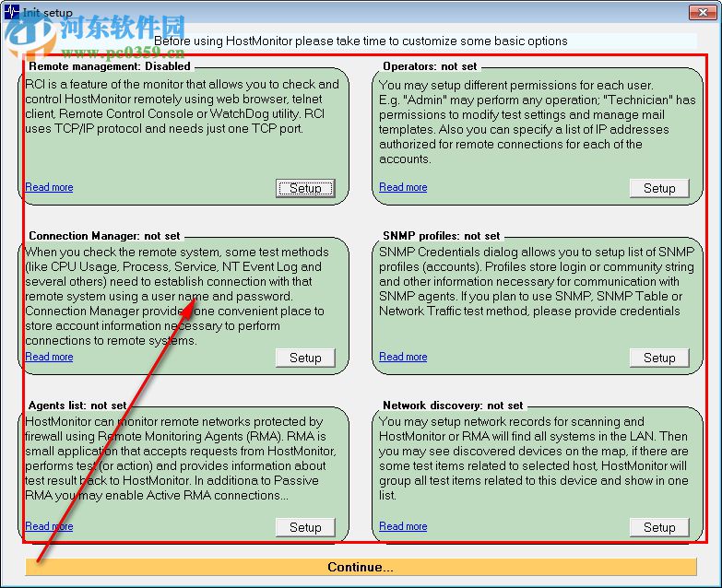Viewport: 722px width, 588px height.
Task: Follow Read more link under Operators
Action: (x=403, y=187)
